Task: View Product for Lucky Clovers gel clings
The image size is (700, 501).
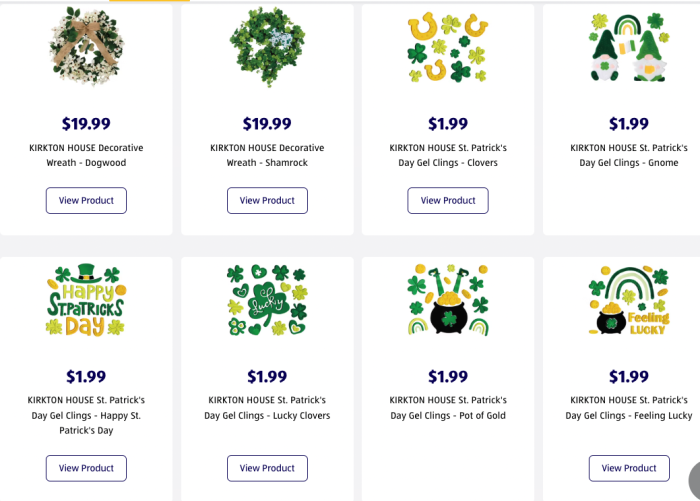Action: point(267,468)
